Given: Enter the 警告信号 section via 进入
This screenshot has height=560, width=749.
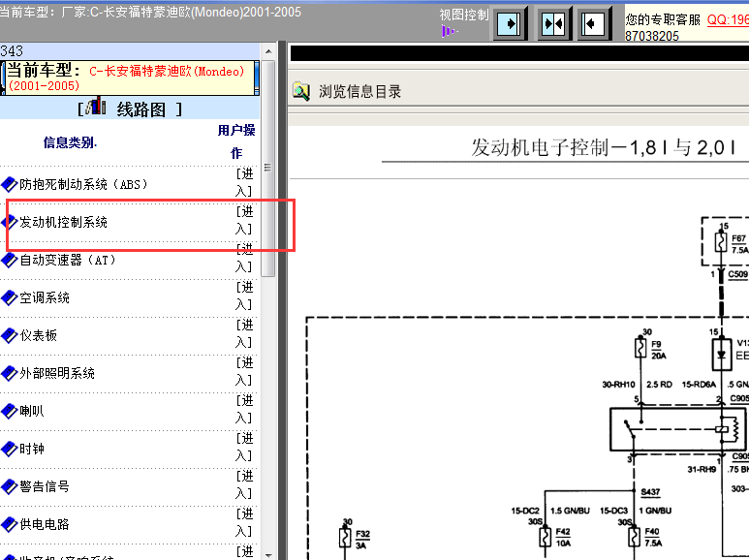Looking at the screenshot, I should [244, 484].
